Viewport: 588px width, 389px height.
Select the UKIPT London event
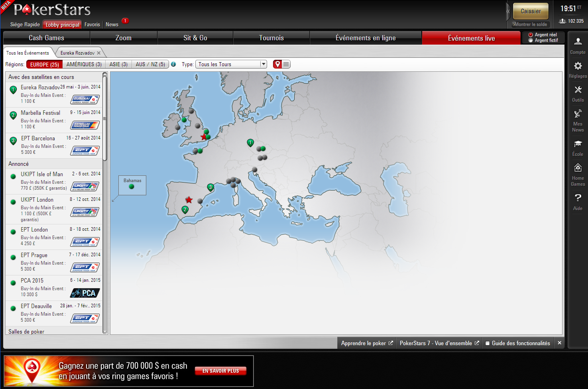[x=54, y=209]
